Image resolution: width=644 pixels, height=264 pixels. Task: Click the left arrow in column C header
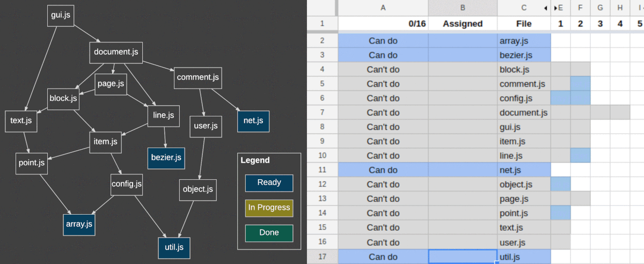(x=546, y=8)
